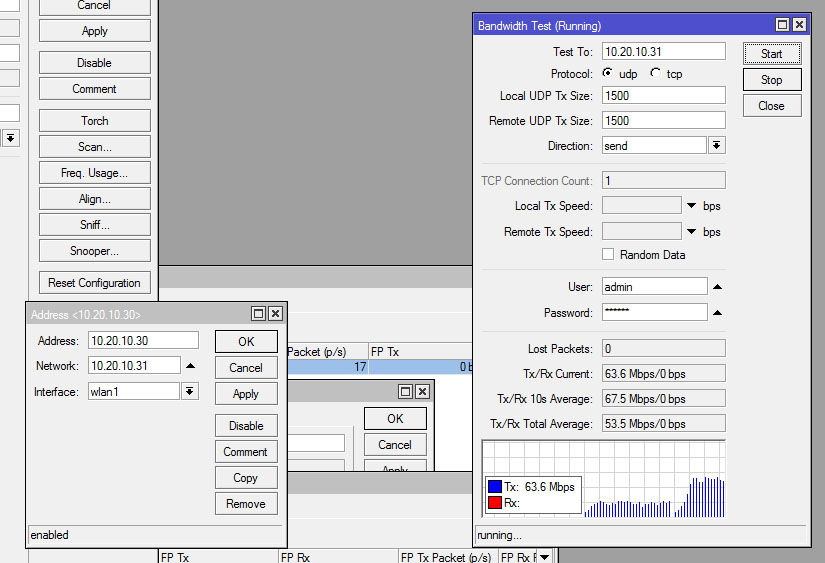Screen dimensions: 825x563
Task: Click Reset Configuration button
Action: coord(95,283)
